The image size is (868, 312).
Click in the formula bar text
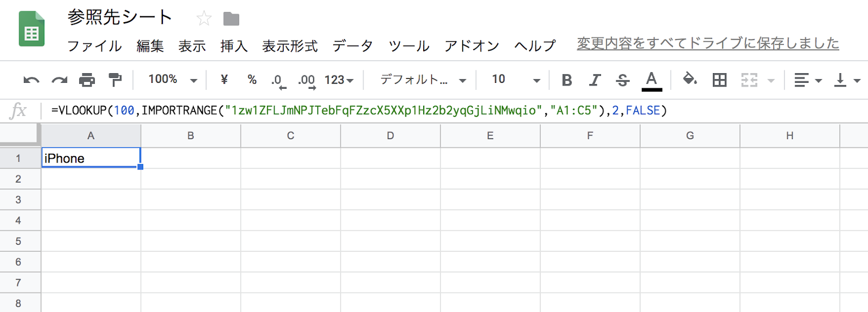coord(359,110)
